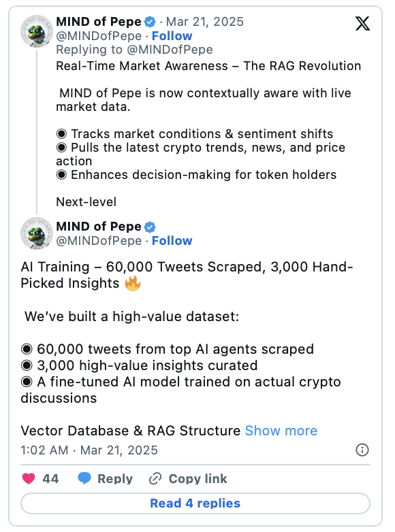Image resolution: width=395 pixels, height=532 pixels.
Task: Click verified badge on the main tweet
Action: click(x=150, y=227)
